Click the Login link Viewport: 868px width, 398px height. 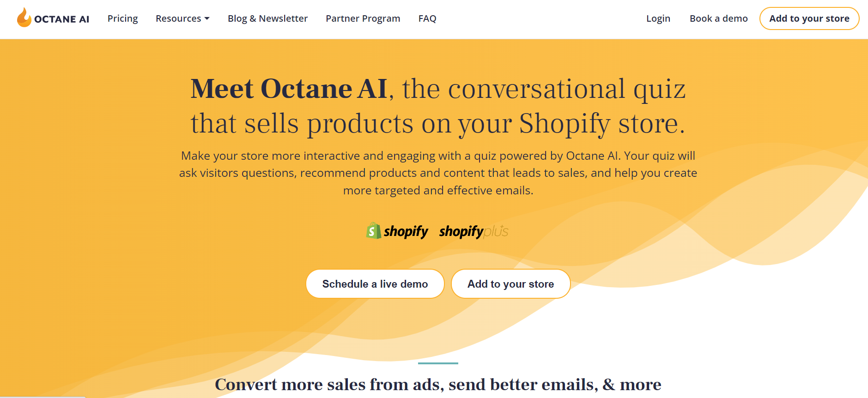point(658,18)
